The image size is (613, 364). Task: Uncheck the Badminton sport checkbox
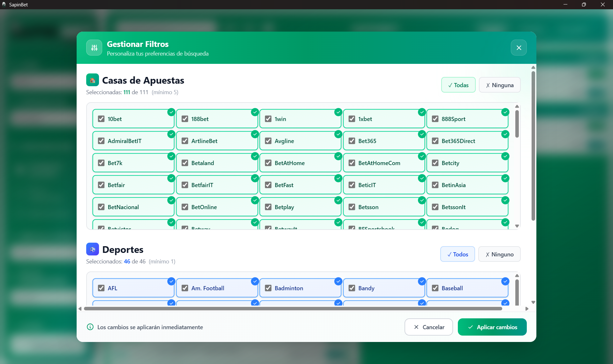pyautogui.click(x=268, y=288)
